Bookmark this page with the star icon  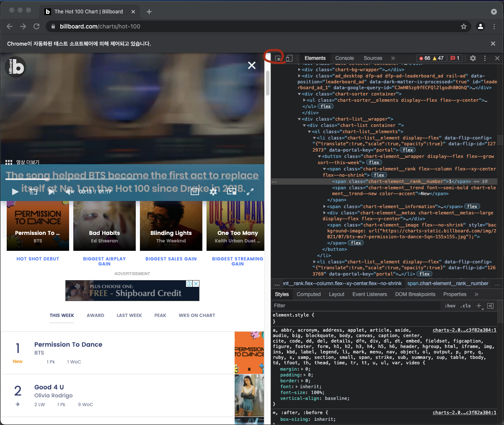click(464, 26)
